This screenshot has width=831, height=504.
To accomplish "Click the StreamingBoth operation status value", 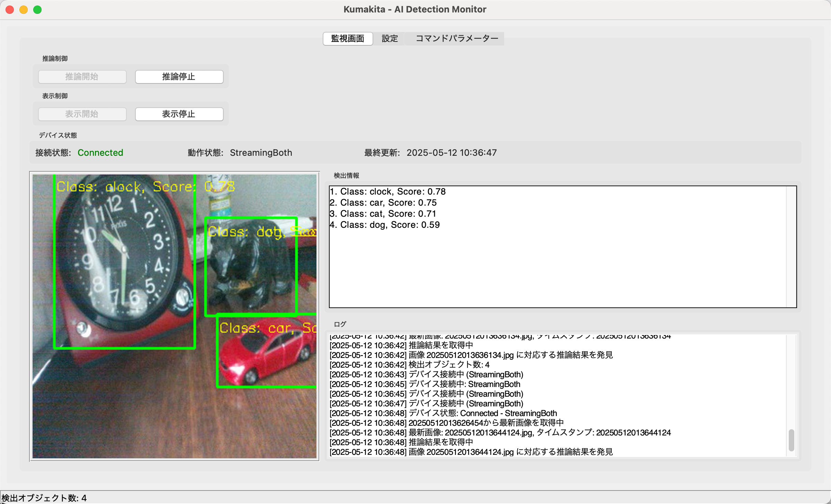I will (x=261, y=153).
